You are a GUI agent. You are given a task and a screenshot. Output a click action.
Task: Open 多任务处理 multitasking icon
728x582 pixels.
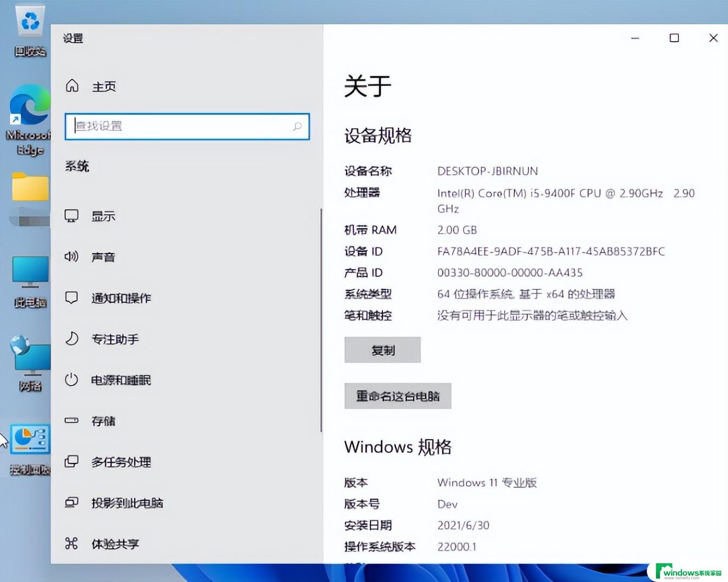pyautogui.click(x=71, y=461)
